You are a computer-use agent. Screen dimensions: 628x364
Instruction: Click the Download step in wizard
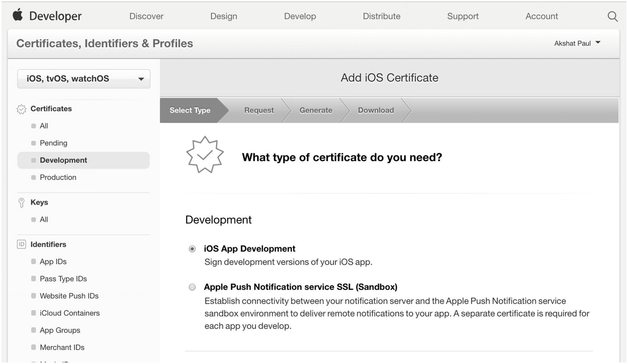(376, 110)
